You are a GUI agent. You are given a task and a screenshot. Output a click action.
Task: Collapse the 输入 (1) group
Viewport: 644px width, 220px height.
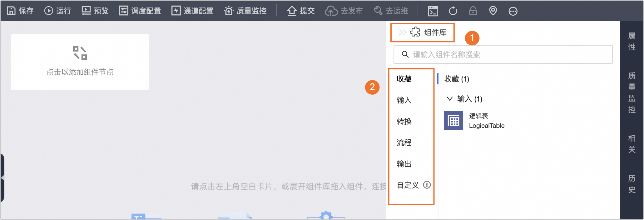449,99
